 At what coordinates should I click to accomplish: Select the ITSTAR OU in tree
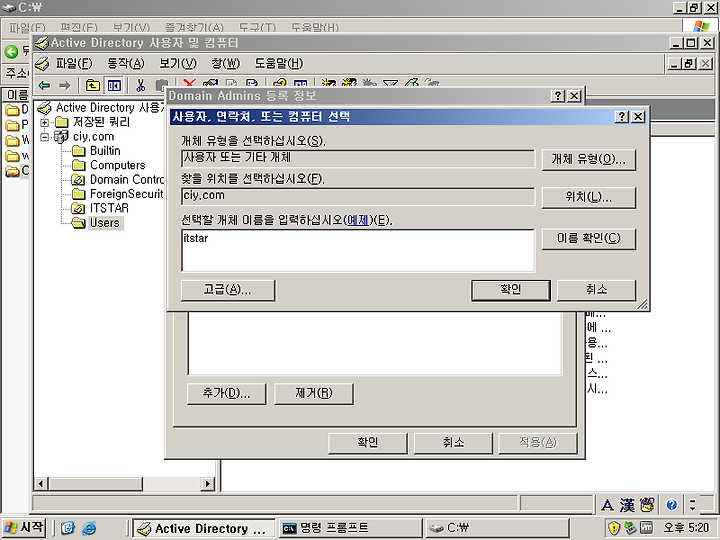click(x=109, y=208)
